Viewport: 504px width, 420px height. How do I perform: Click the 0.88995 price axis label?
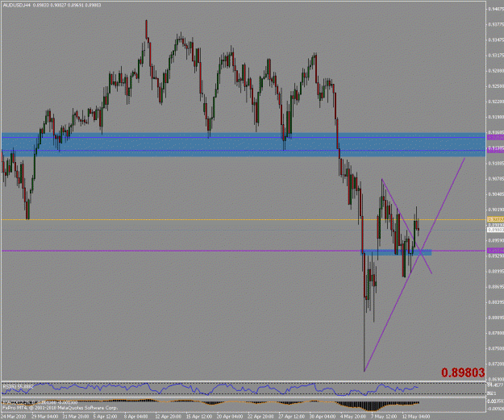(496, 271)
